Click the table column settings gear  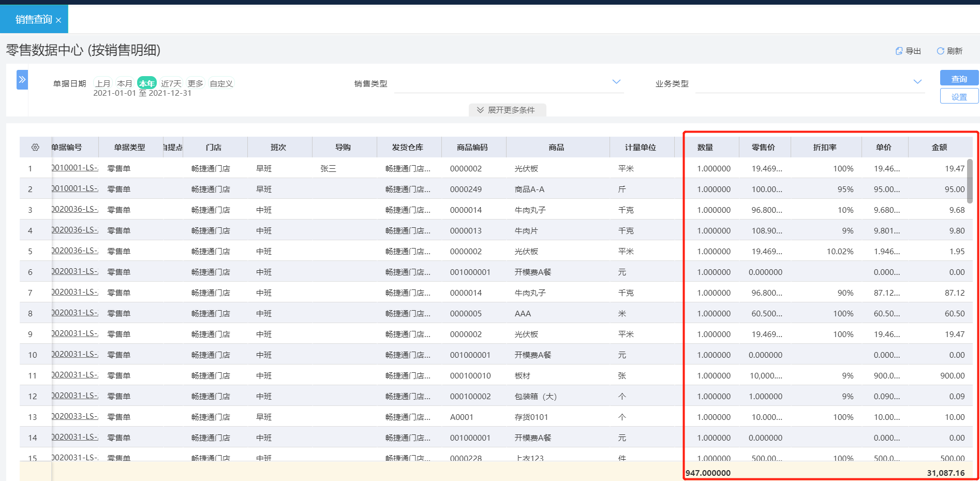click(x=35, y=148)
